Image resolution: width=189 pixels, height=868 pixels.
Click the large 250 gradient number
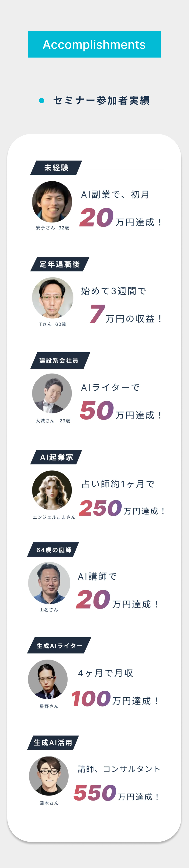[100, 508]
